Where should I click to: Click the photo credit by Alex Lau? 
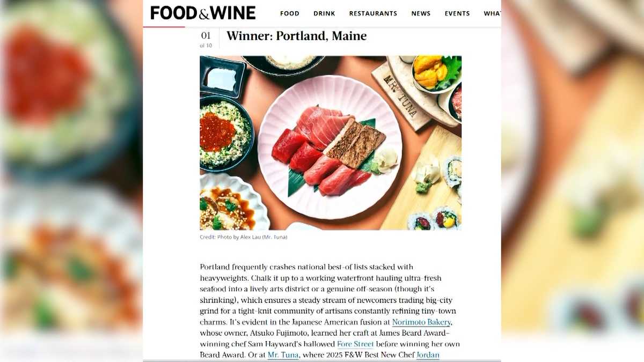pyautogui.click(x=244, y=237)
